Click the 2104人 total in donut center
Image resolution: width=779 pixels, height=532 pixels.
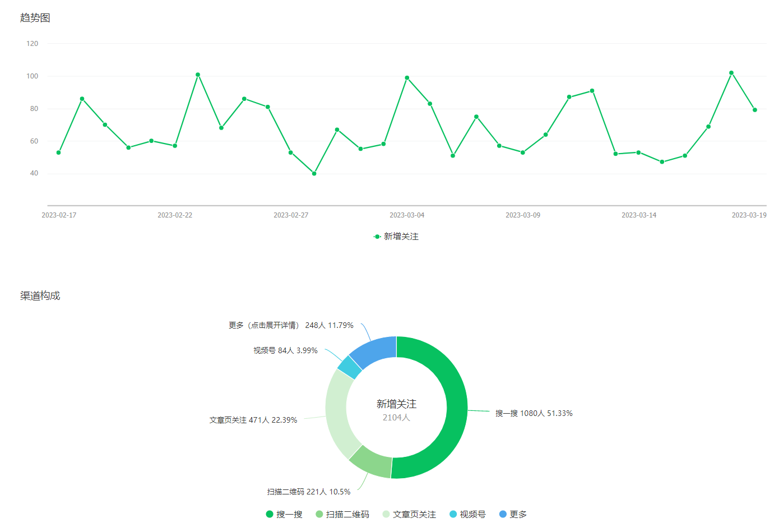tap(396, 418)
